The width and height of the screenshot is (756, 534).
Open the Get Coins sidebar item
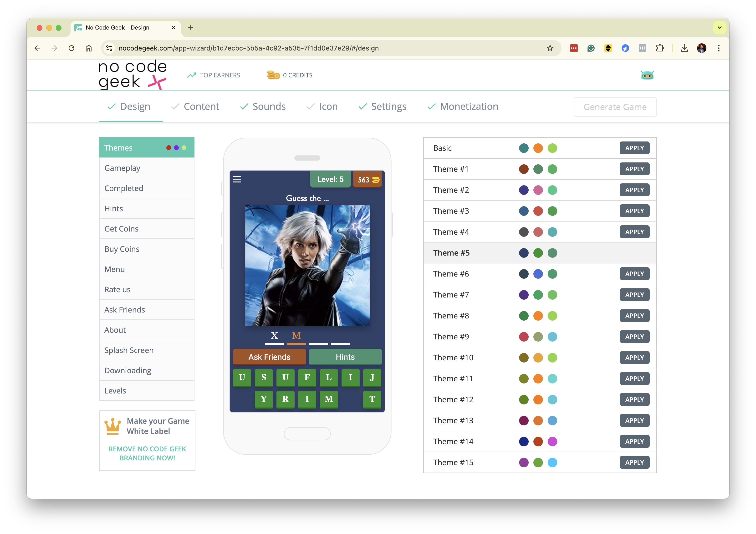[147, 229]
